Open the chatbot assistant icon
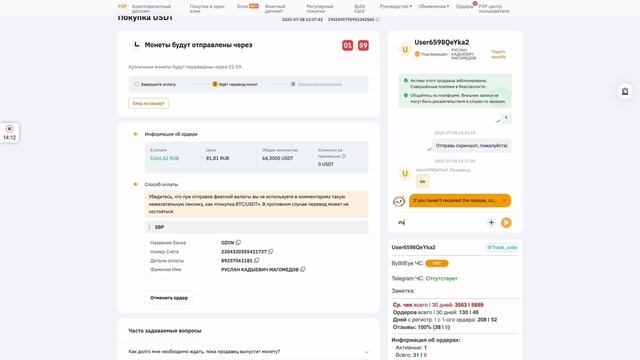Viewport: 640px width, 360px height. tap(399, 201)
